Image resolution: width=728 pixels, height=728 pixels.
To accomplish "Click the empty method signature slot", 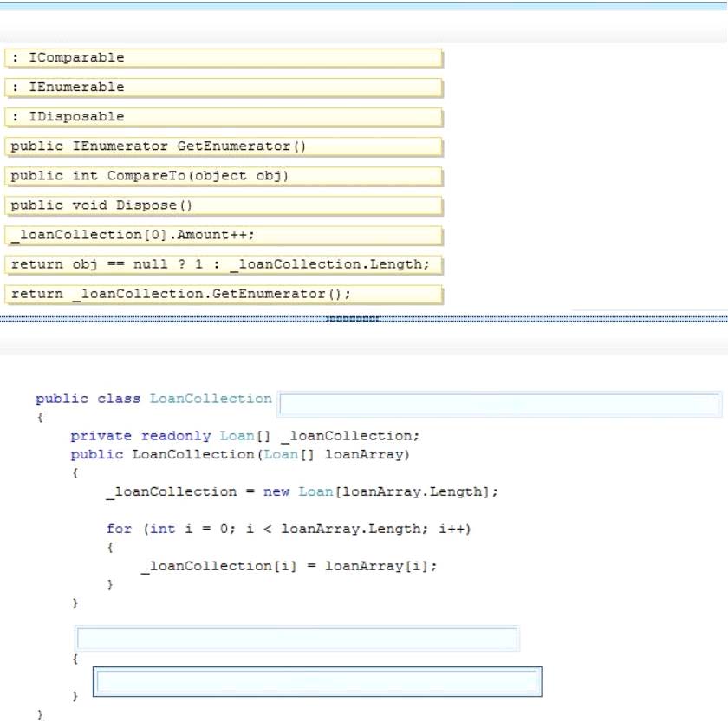I will (297, 639).
